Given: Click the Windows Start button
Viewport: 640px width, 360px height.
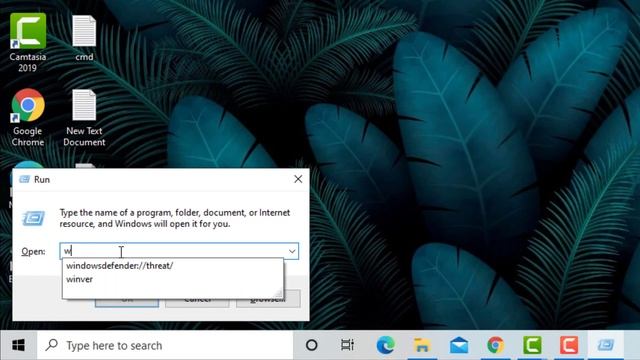Looking at the screenshot, I should (18, 345).
